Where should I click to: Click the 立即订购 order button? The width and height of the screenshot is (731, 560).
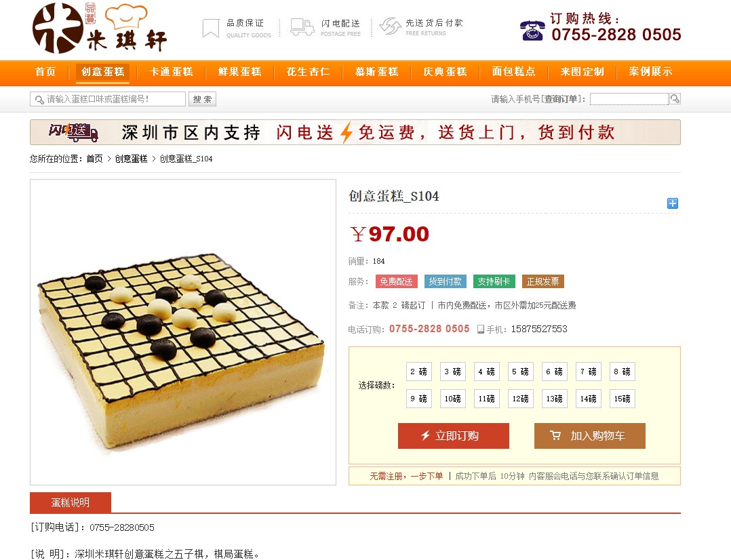coord(454,436)
